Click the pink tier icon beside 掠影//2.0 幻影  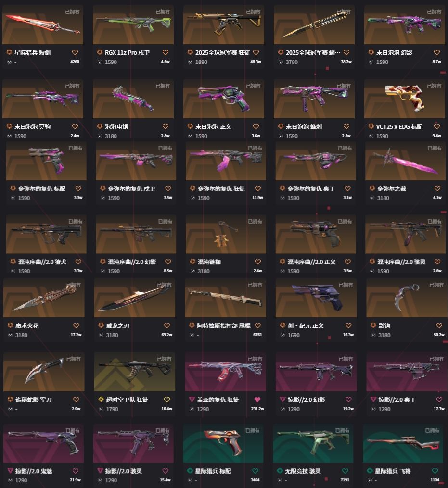coord(282,400)
